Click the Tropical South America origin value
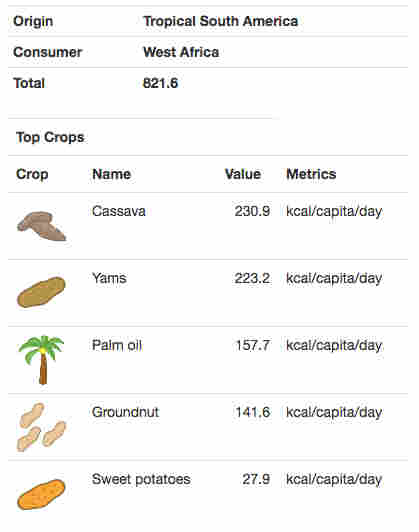 [221, 21]
